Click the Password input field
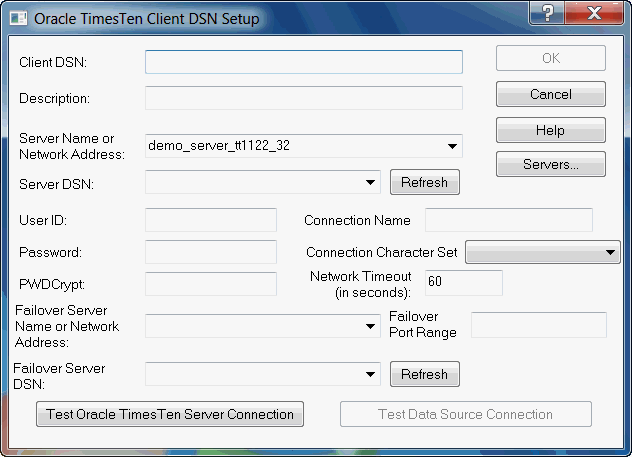632x457 pixels. click(211, 252)
